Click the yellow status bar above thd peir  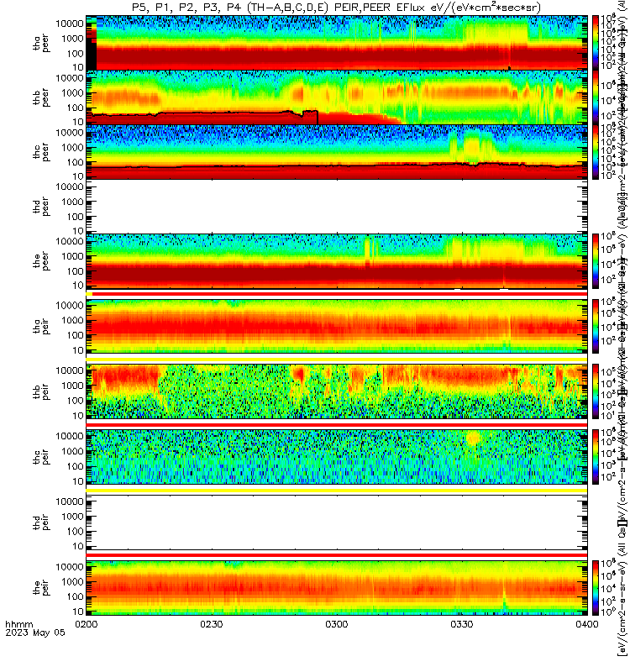(337, 491)
